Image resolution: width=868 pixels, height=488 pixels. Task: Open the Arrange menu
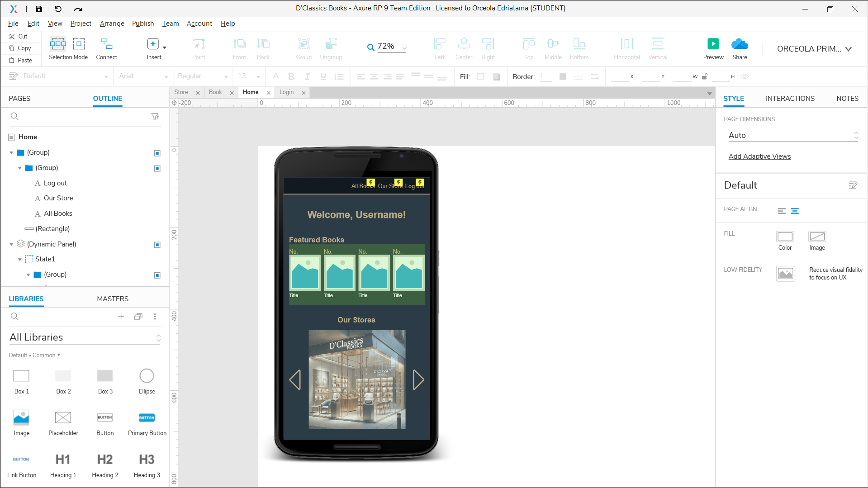pyautogui.click(x=112, y=24)
